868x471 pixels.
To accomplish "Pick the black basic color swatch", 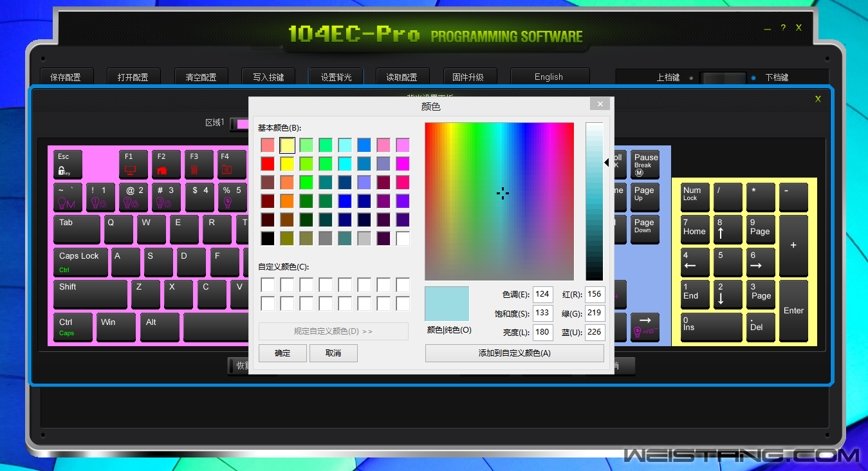I will pyautogui.click(x=268, y=239).
